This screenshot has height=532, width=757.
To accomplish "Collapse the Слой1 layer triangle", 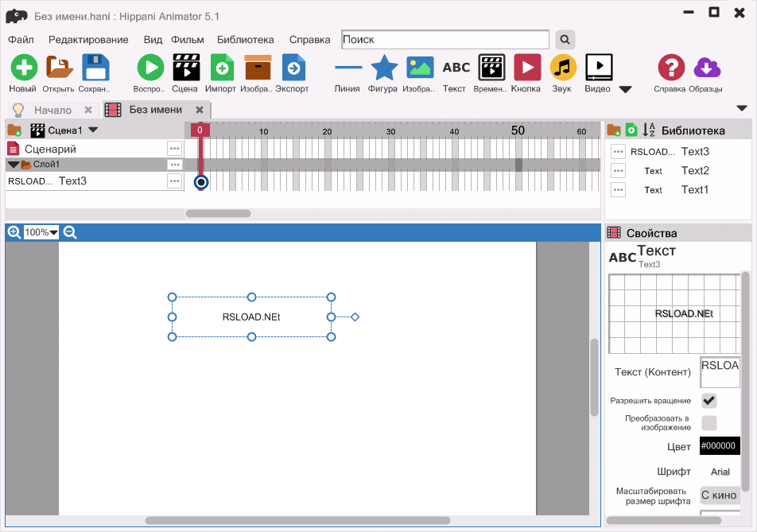I will 13,165.
